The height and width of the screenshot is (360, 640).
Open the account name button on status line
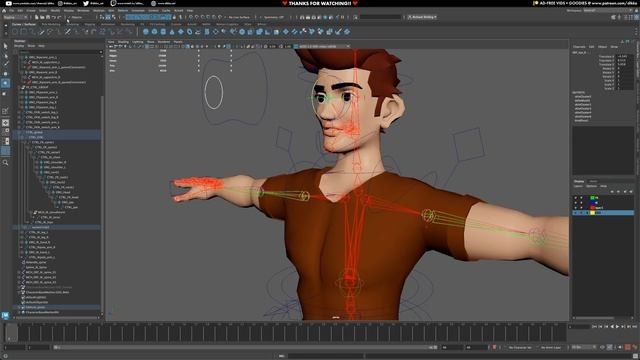422,17
